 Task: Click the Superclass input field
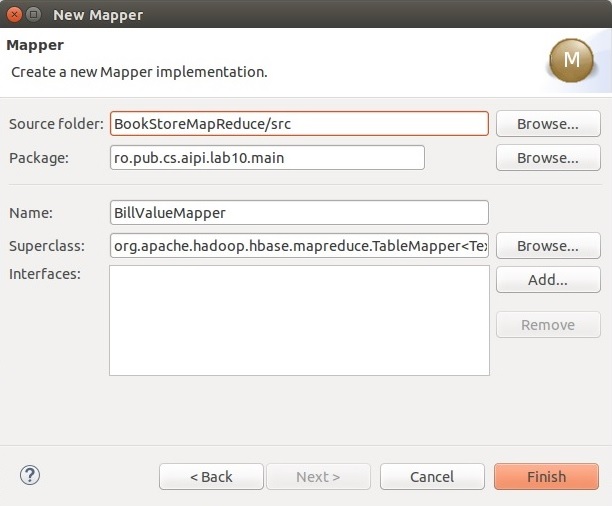pos(299,246)
